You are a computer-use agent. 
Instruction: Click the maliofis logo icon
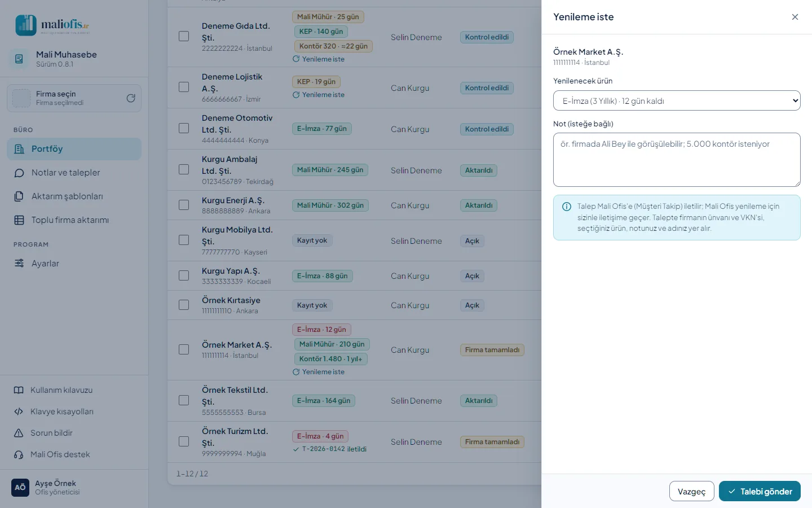click(x=26, y=25)
